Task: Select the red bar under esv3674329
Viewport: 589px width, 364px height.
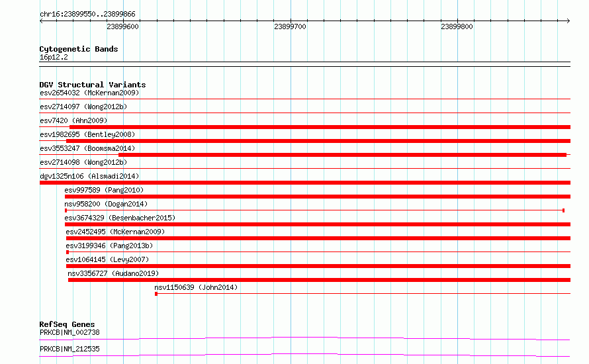Action: click(318, 224)
